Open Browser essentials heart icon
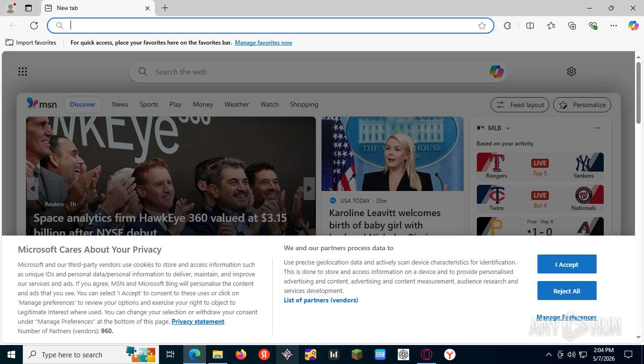 point(593,26)
